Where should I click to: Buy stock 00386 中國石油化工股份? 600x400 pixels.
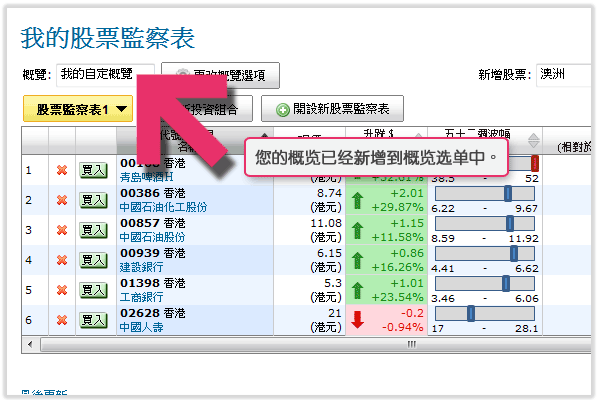(x=93, y=200)
